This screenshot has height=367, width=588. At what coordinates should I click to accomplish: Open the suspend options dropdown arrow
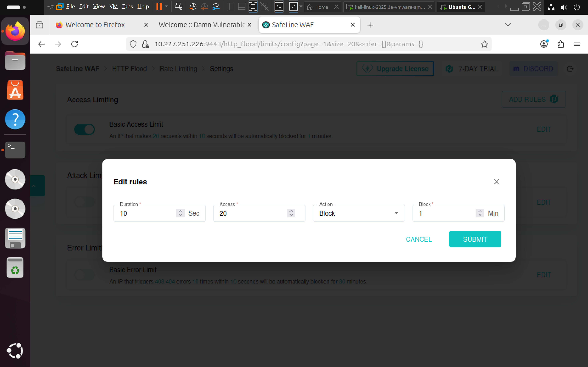click(166, 7)
